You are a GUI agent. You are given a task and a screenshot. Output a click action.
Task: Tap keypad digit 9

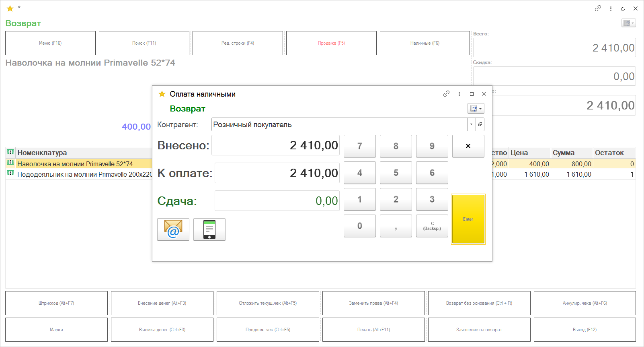[x=432, y=146]
